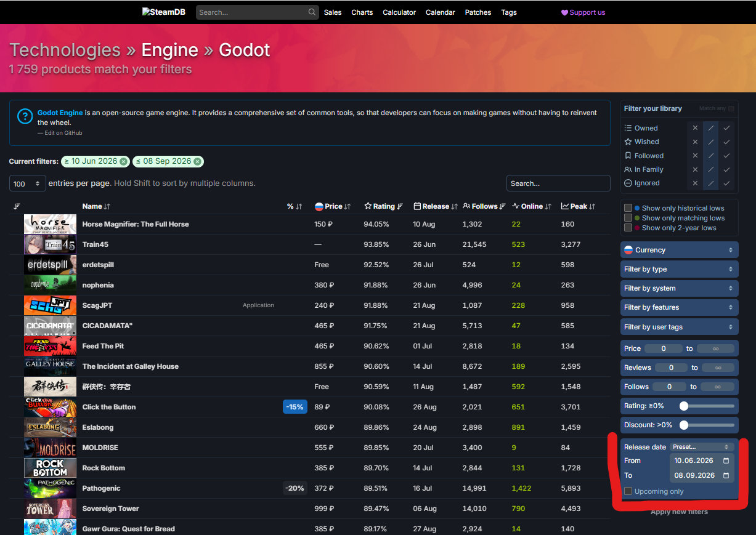Remove the ≤ 08 Sep 2026 filter chip
This screenshot has height=535, width=756.
click(x=197, y=161)
